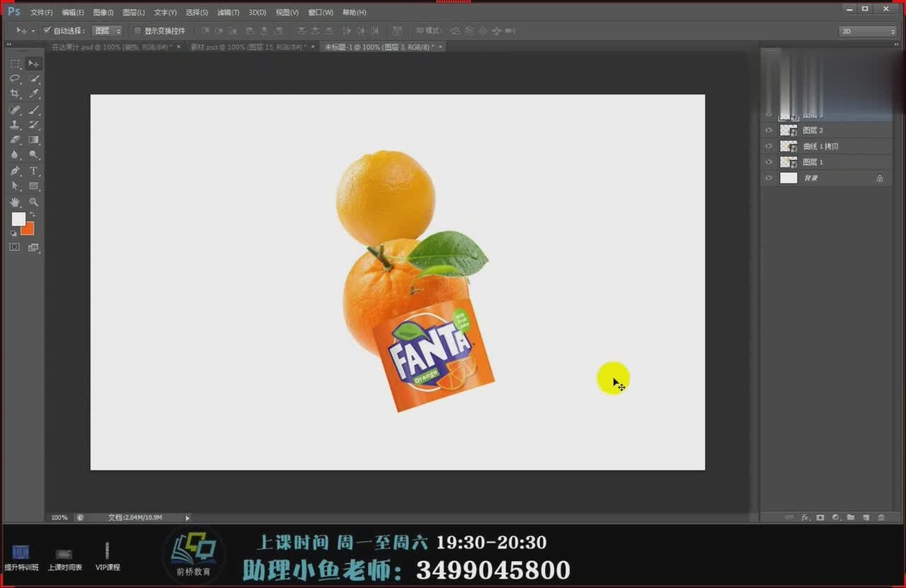906x588 pixels.
Task: Select the Path Selection tool
Action: point(15,186)
